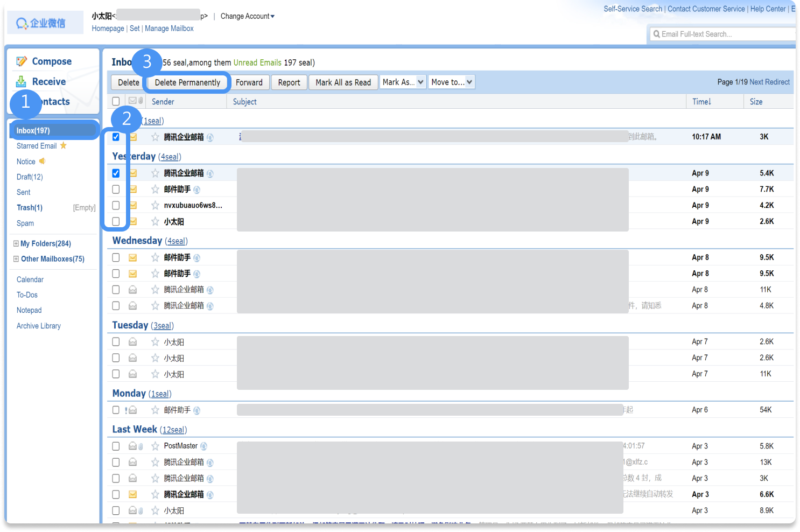The height and width of the screenshot is (532, 800).
Task: Open the Move to dropdown
Action: (x=452, y=82)
